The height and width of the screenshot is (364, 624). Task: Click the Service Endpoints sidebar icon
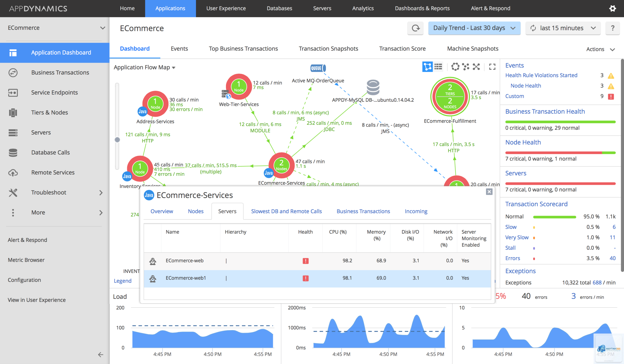[x=13, y=93]
